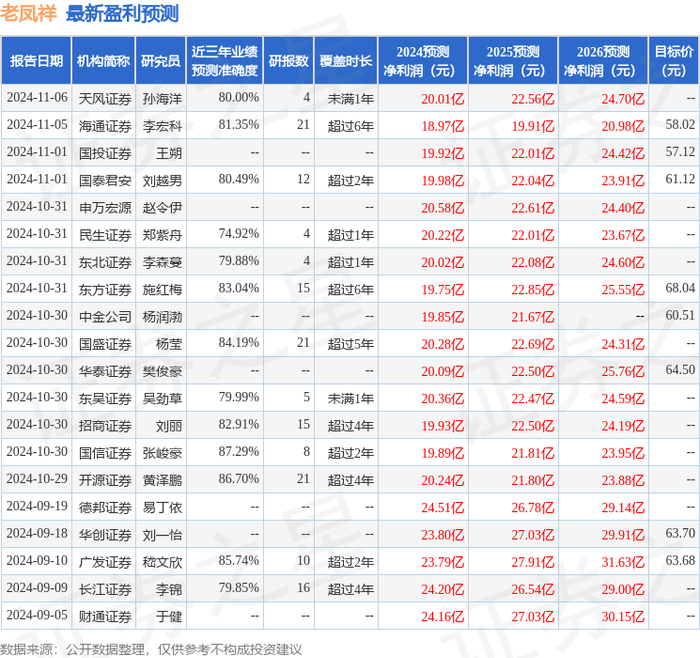Click the 18.97亿 profit forecast
This screenshot has width=700, height=658.
[x=442, y=126]
